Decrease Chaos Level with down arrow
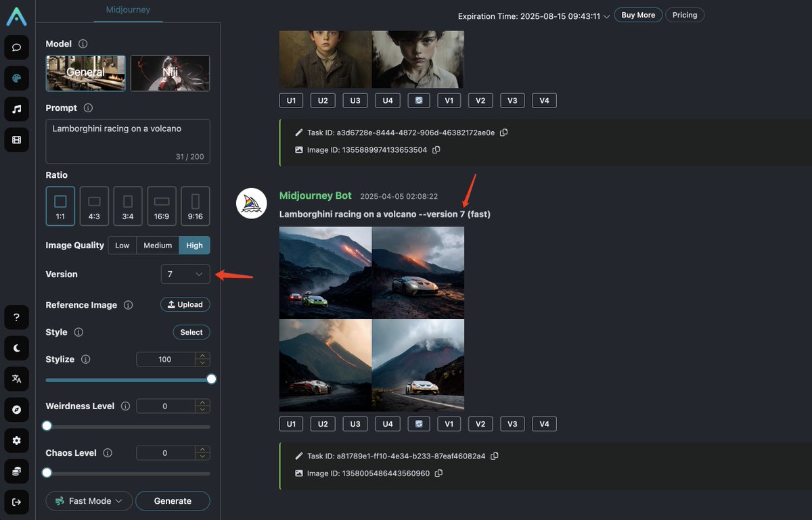The image size is (812, 520). click(203, 456)
